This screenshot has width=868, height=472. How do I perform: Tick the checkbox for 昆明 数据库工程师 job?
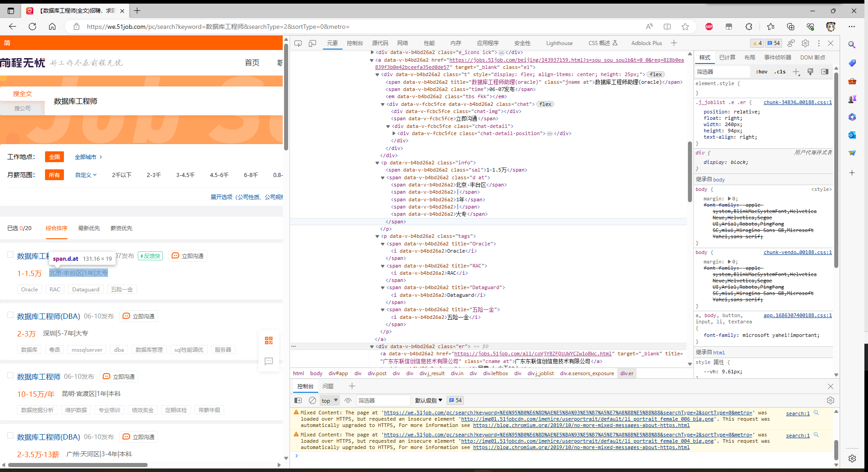click(x=10, y=376)
